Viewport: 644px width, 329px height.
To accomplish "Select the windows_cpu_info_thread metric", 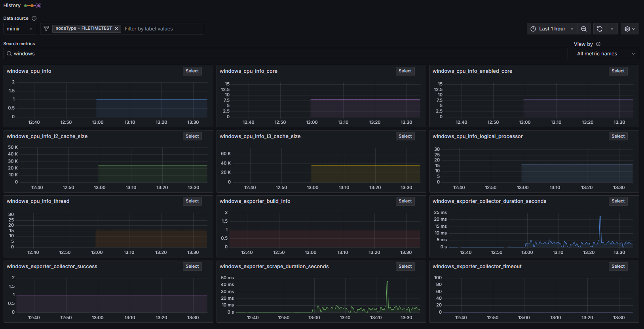I will (192, 201).
